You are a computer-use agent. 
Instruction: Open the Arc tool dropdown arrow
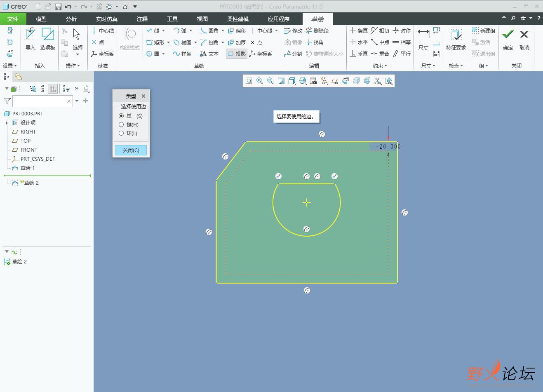coord(190,31)
